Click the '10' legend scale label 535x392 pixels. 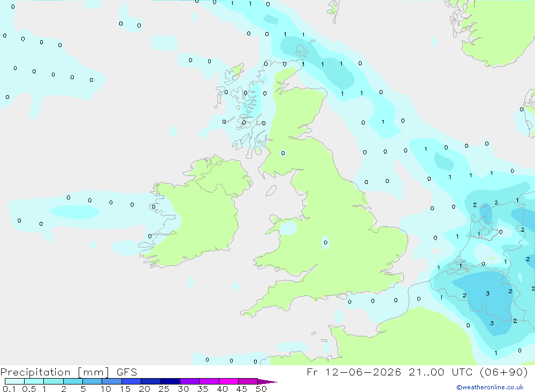pyautogui.click(x=106, y=389)
